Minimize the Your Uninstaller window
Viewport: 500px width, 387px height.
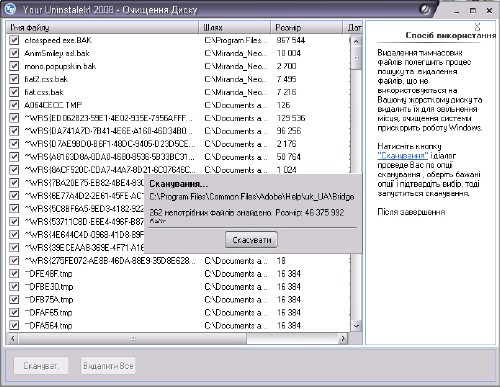pos(457,11)
